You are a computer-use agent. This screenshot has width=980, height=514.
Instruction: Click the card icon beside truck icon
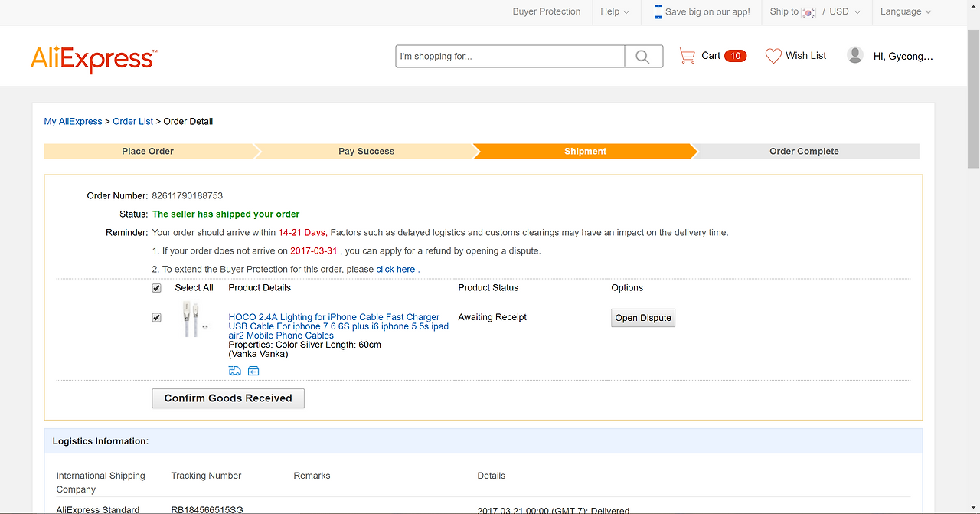point(253,371)
